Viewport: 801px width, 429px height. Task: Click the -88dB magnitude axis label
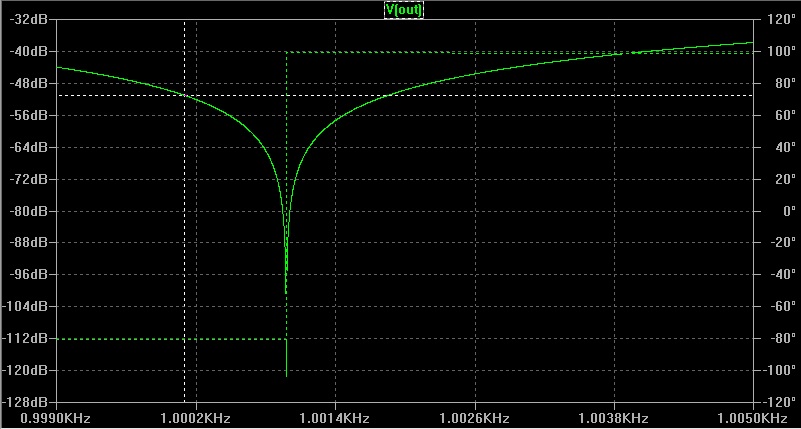(29, 243)
